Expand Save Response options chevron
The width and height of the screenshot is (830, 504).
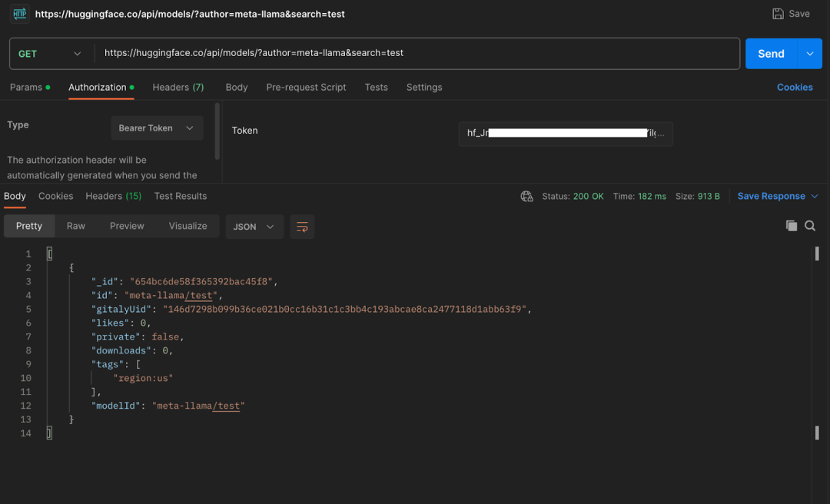pos(815,197)
